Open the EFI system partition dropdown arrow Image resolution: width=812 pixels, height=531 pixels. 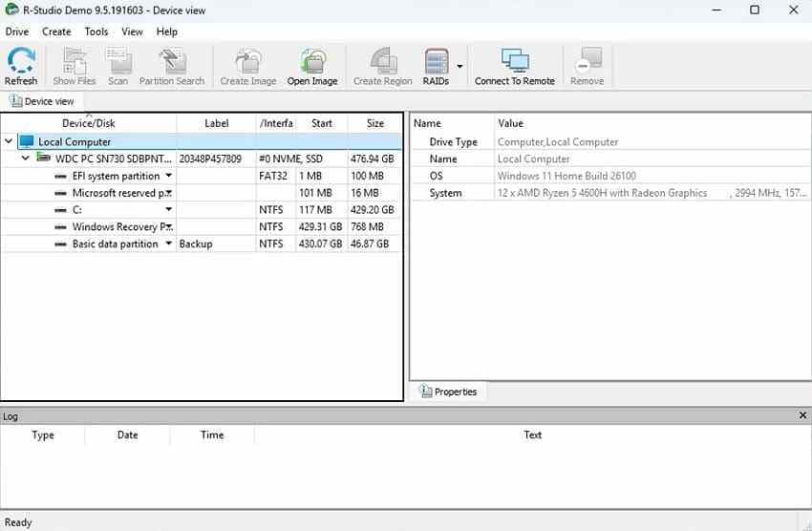(x=169, y=176)
